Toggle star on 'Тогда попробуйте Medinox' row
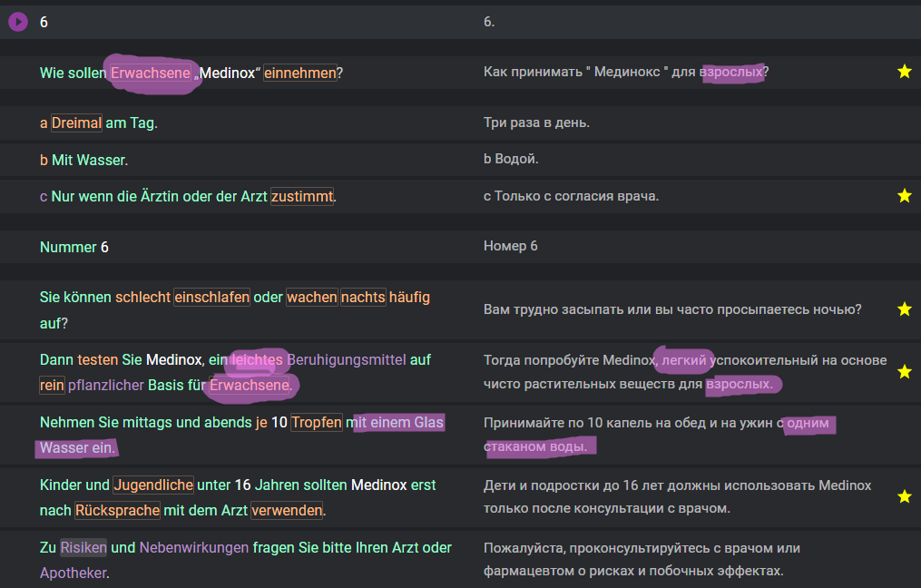The width and height of the screenshot is (921, 588). tap(905, 371)
